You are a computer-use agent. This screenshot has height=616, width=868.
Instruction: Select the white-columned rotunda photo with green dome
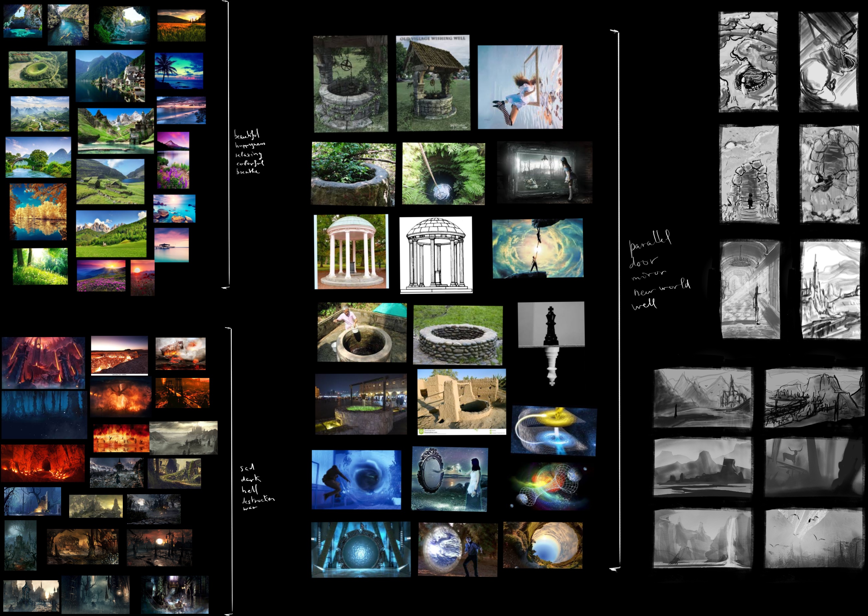point(351,251)
